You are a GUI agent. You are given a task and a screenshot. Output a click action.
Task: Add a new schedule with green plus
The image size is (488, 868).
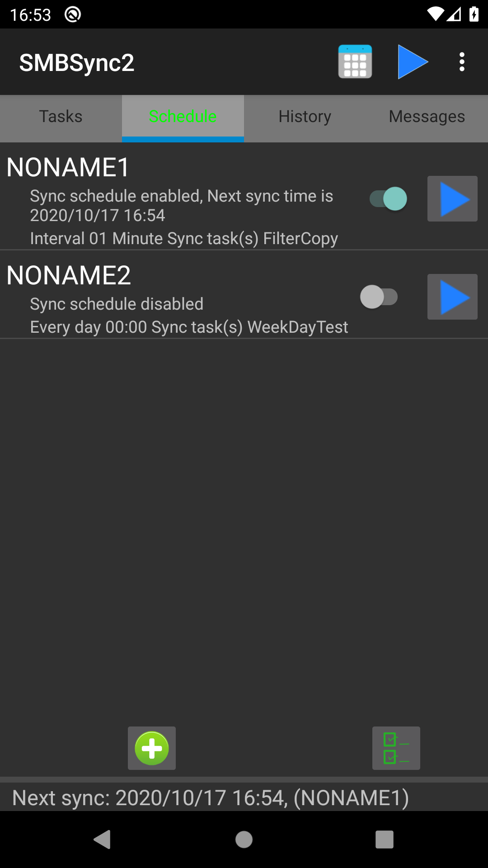[152, 748]
